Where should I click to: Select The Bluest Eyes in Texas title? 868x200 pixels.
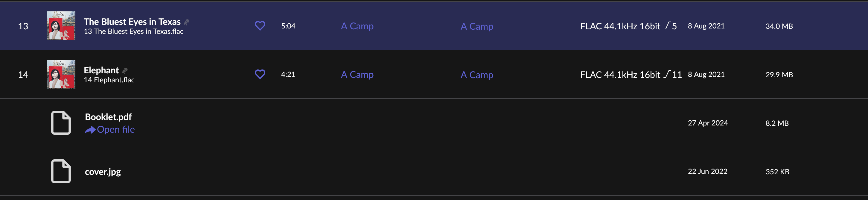tap(132, 22)
